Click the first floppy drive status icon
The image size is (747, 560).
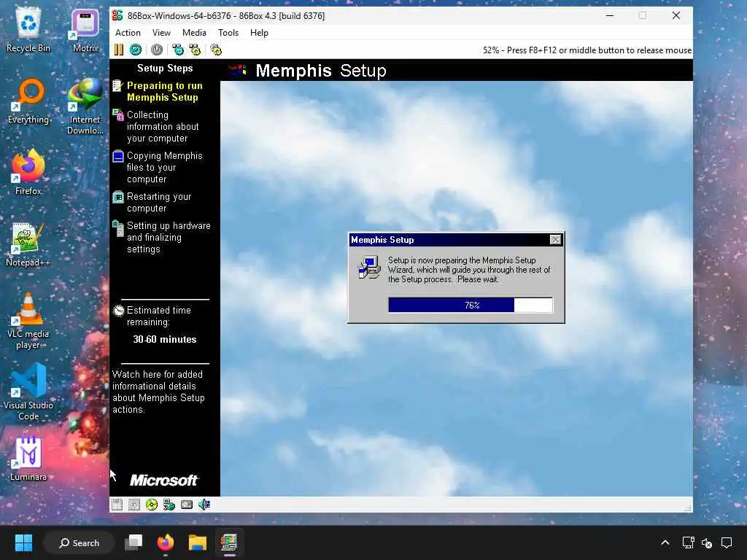tap(117, 505)
